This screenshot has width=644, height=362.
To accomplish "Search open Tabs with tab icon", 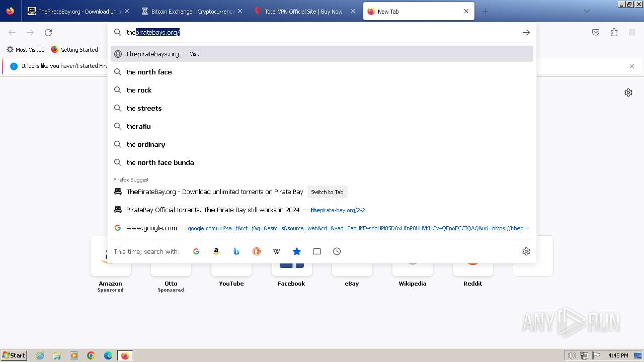I will pyautogui.click(x=317, y=251).
